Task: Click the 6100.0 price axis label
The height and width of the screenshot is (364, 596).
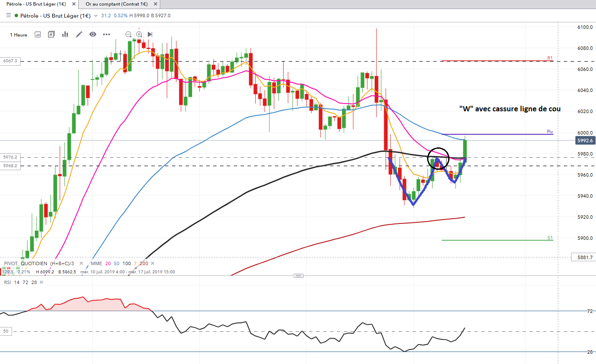Action: point(585,27)
